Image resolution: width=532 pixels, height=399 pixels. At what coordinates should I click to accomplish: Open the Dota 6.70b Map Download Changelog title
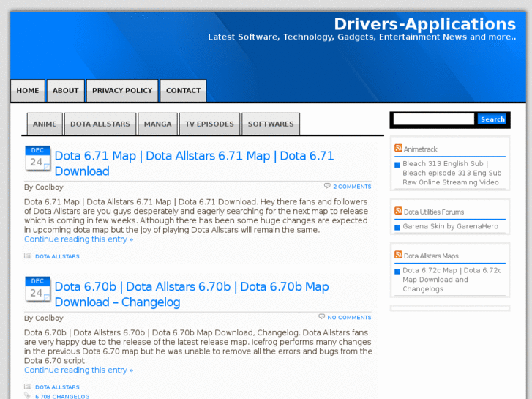tap(192, 294)
